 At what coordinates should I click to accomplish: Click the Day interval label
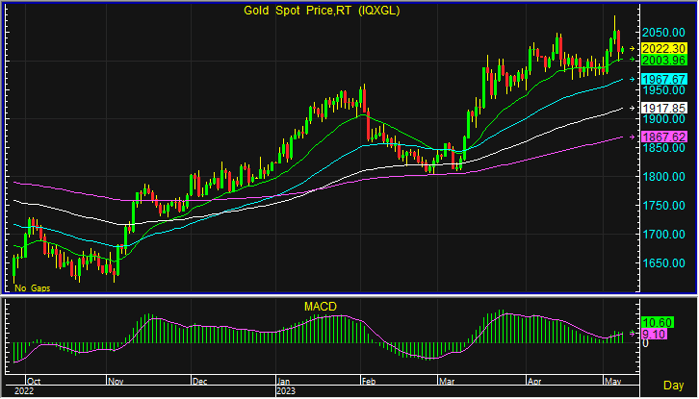tap(673, 385)
